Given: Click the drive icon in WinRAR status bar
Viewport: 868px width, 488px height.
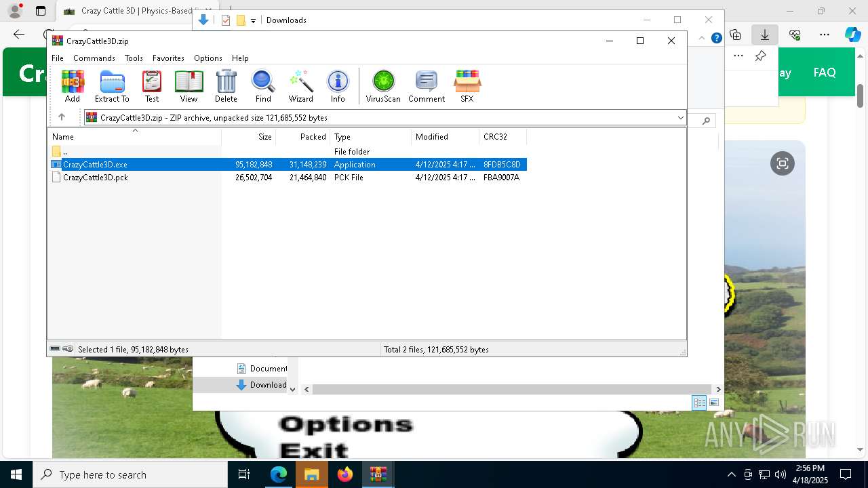Looking at the screenshot, I should pyautogui.click(x=55, y=349).
